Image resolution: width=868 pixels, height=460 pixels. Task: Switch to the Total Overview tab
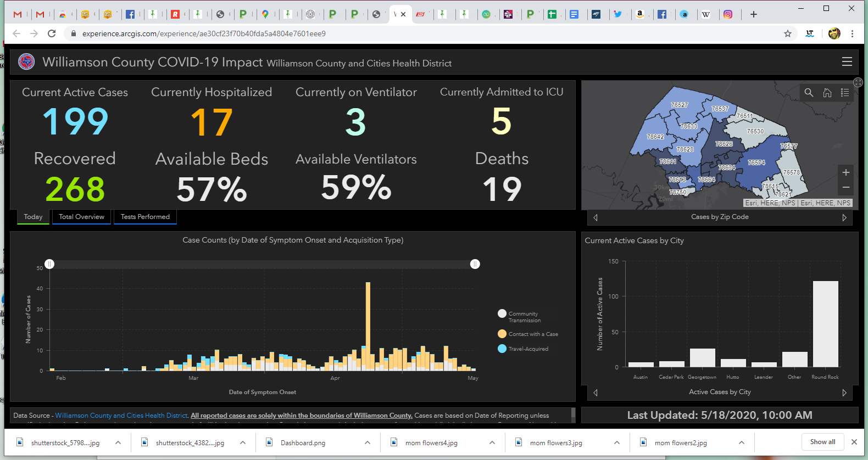[81, 217]
